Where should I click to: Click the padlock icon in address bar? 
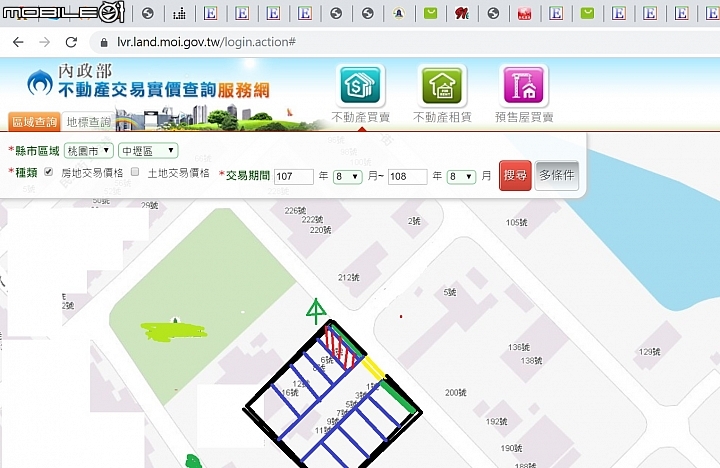point(104,43)
